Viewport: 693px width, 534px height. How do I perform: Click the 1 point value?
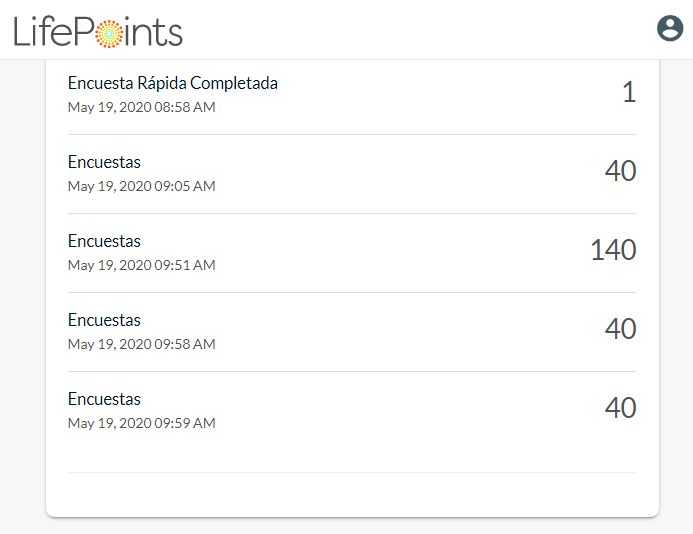[628, 93]
